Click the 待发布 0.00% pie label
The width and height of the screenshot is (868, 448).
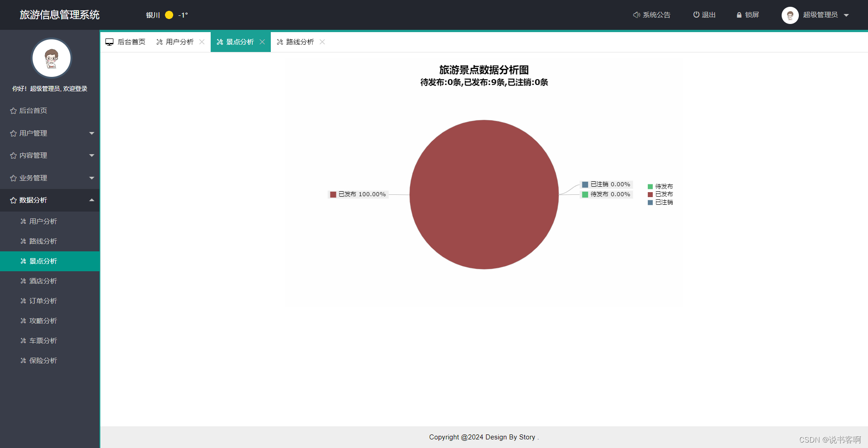coord(606,194)
